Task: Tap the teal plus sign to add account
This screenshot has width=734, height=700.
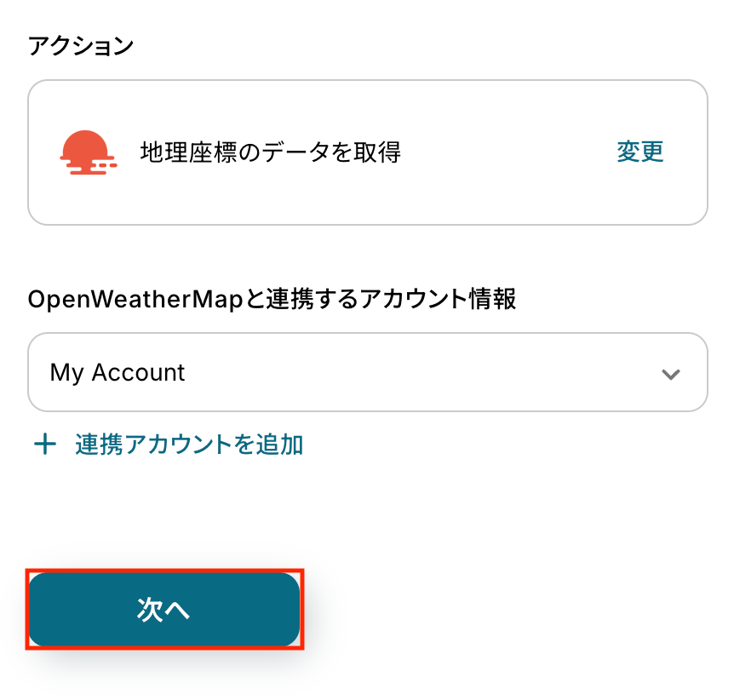Action: point(44,444)
